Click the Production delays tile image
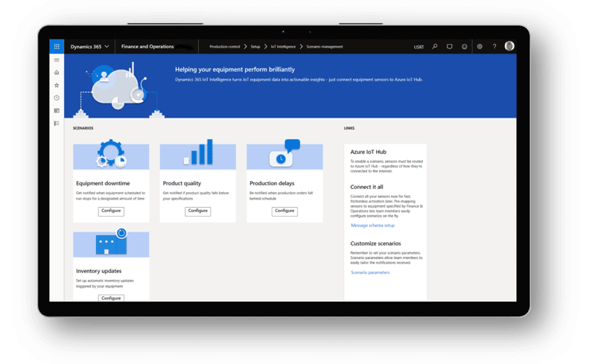Viewport: 592px width, 364px height. (284, 156)
